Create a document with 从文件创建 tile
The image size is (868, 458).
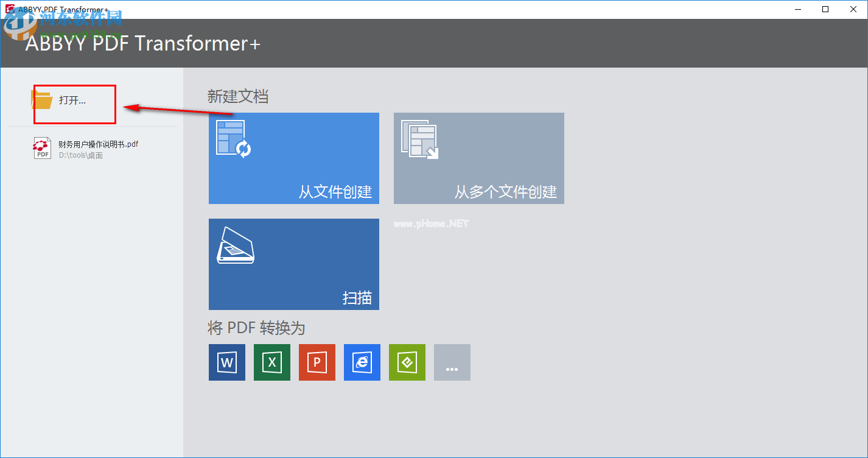[294, 158]
